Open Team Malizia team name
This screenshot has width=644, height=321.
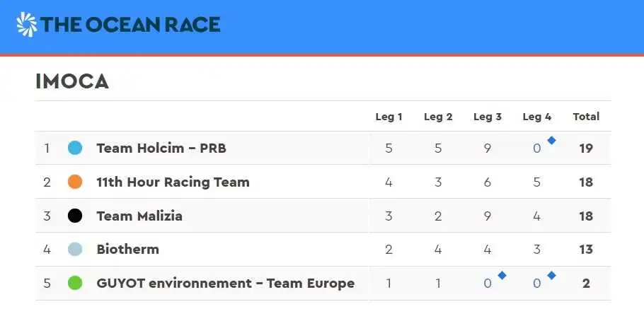(x=139, y=216)
